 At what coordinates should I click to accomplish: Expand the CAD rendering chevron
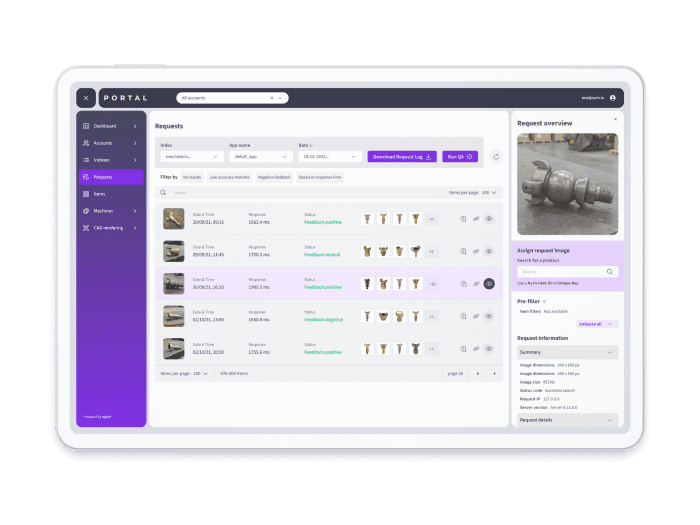pyautogui.click(x=135, y=228)
